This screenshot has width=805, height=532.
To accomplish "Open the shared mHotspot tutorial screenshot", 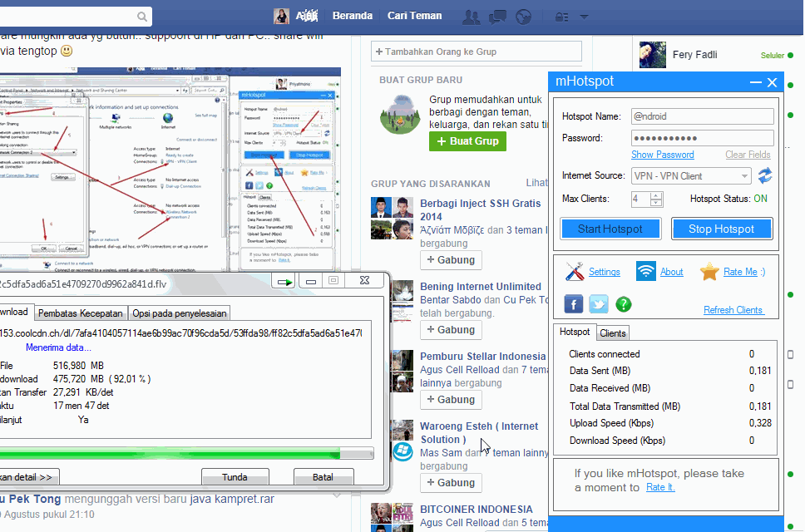I will [170, 169].
